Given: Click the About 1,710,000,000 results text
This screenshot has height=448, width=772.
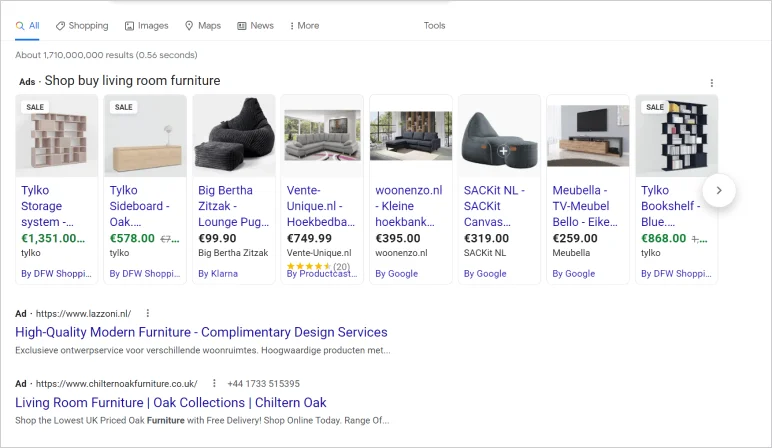Looking at the screenshot, I should 106,55.
